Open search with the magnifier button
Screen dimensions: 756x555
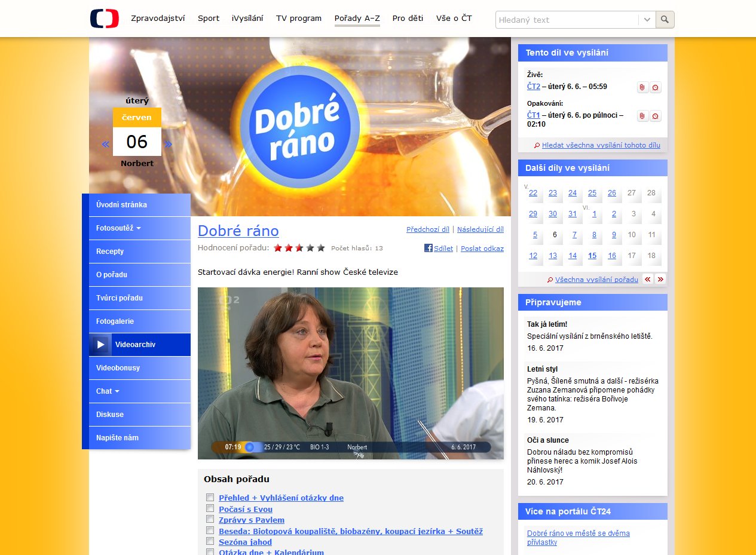click(665, 19)
